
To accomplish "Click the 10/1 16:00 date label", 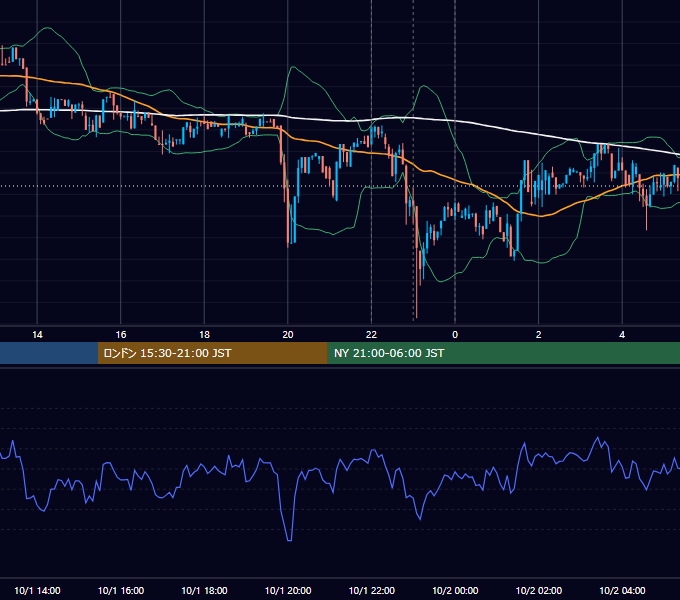I will tap(121, 590).
